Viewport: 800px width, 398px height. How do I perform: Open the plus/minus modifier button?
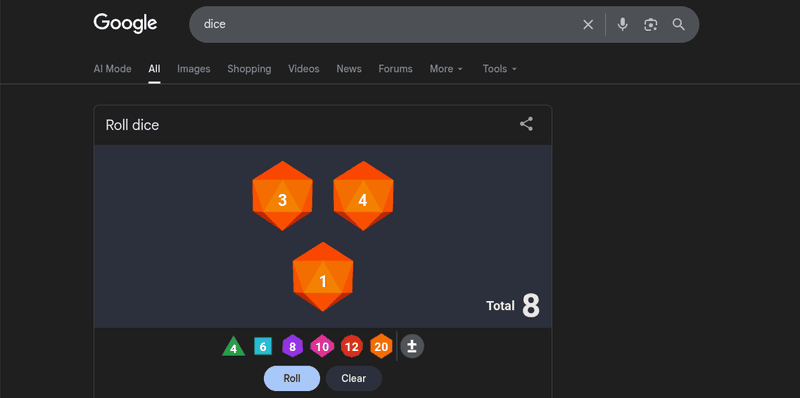412,346
